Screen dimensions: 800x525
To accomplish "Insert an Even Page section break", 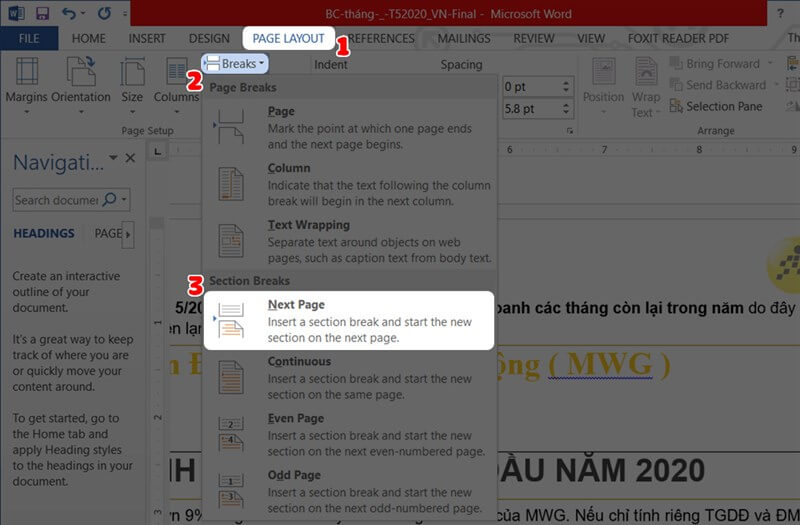I will pos(349,433).
